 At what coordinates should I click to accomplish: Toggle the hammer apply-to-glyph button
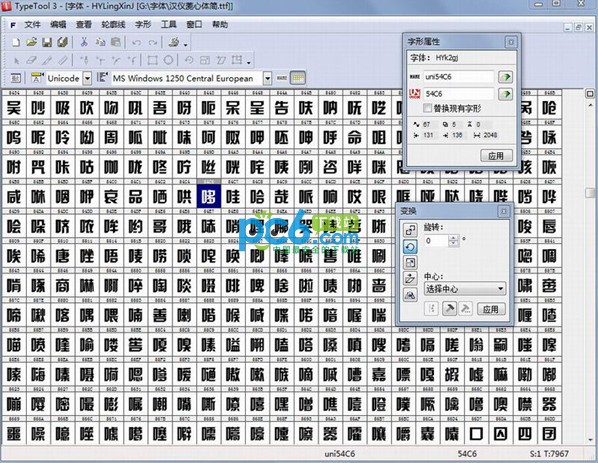tap(449, 309)
